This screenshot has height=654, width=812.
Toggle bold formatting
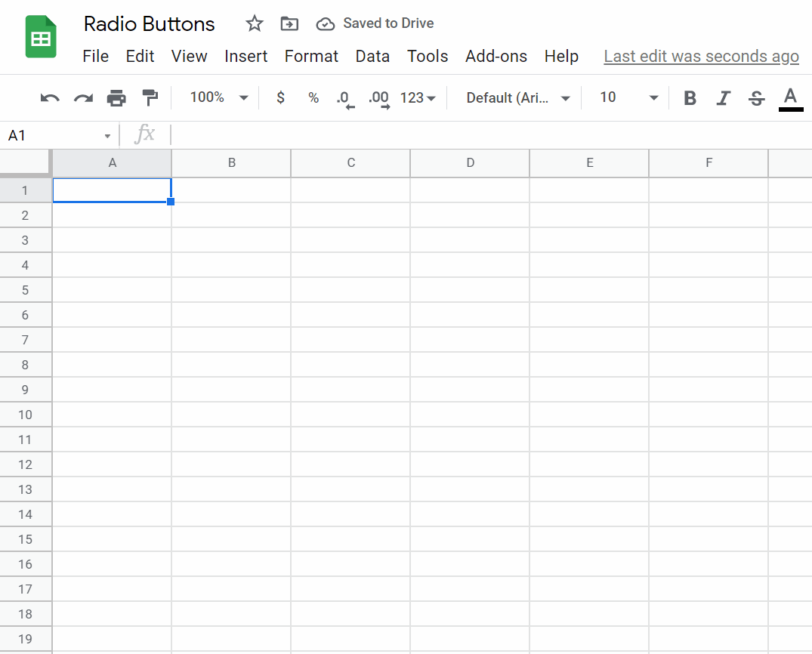(x=690, y=97)
